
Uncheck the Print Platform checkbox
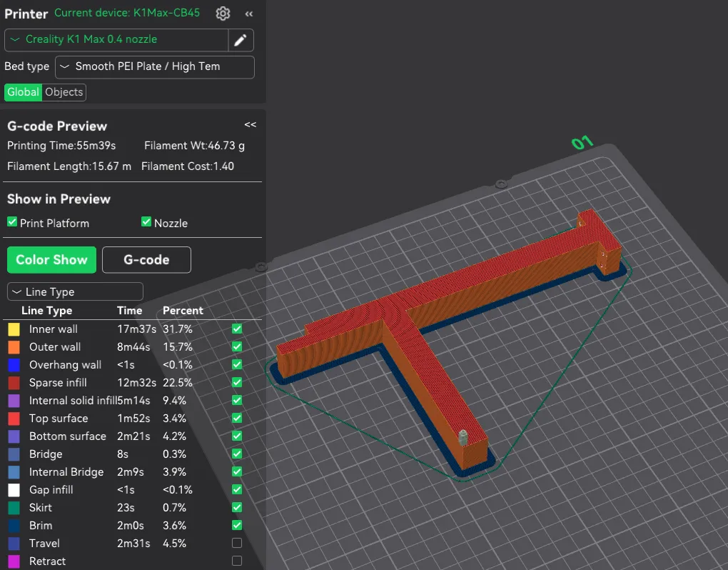12,222
